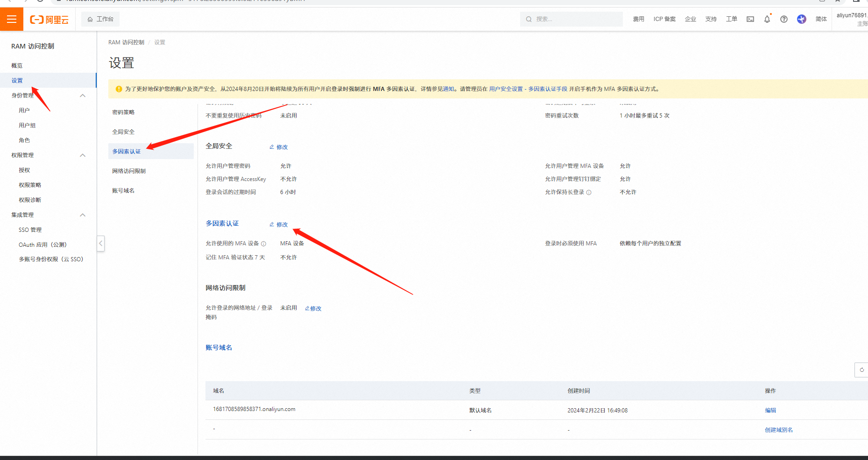Click the 创建时间 column header
This screenshot has height=460, width=868.
click(x=579, y=391)
